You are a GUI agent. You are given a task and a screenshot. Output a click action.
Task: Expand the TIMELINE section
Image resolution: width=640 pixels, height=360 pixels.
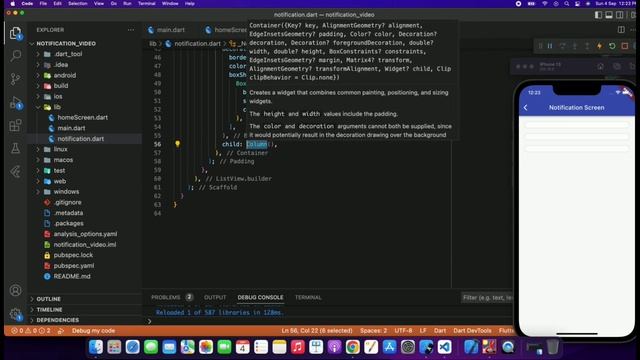(x=49, y=310)
